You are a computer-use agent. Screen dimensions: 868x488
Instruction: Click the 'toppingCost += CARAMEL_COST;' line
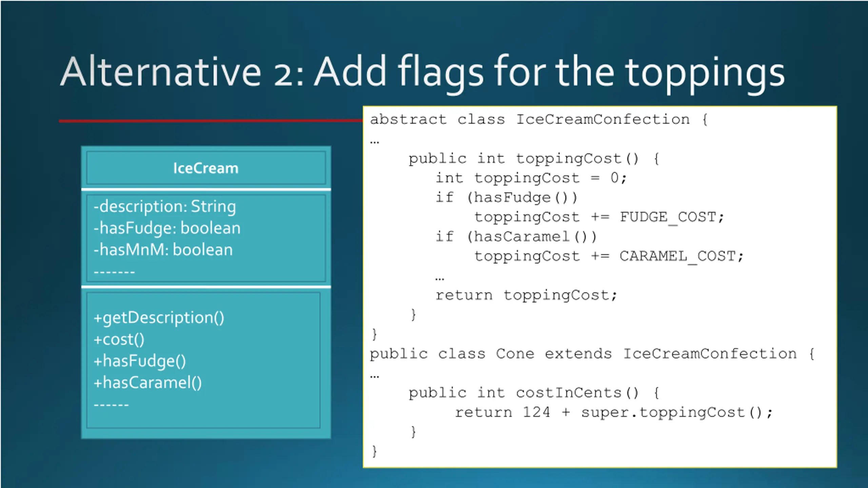(609, 257)
